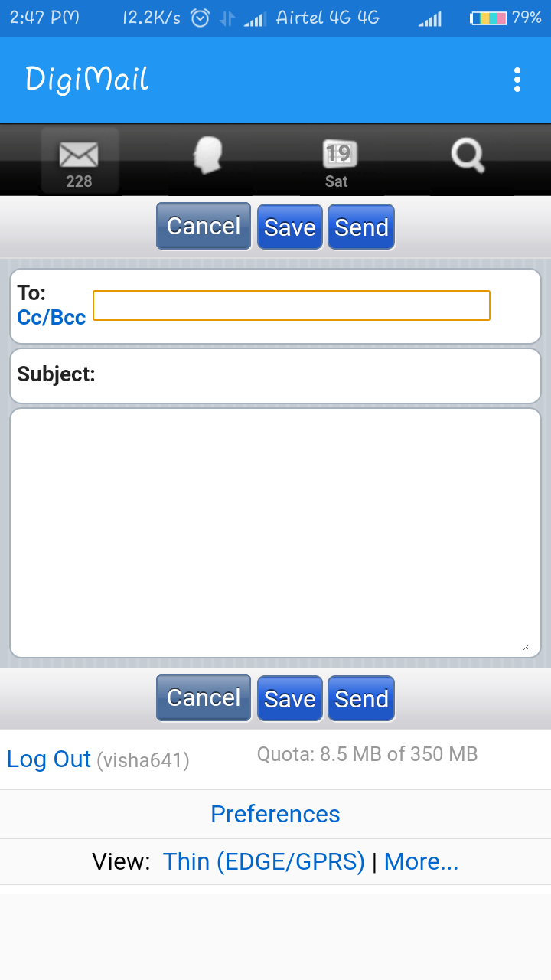Open the calendar showing Sat 19
This screenshot has width=551, height=980.
[x=337, y=157]
